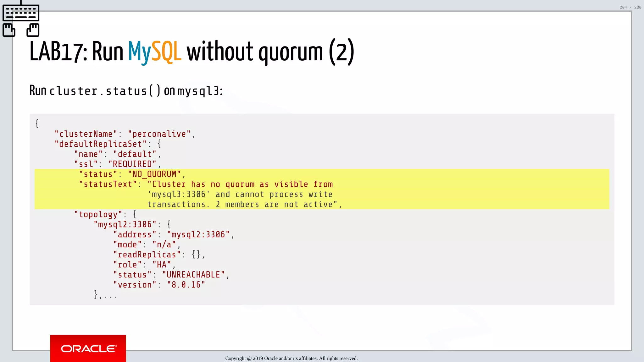Screen dimensions: 644x362
Task: Click the "topology": { line
Action: tap(105, 214)
